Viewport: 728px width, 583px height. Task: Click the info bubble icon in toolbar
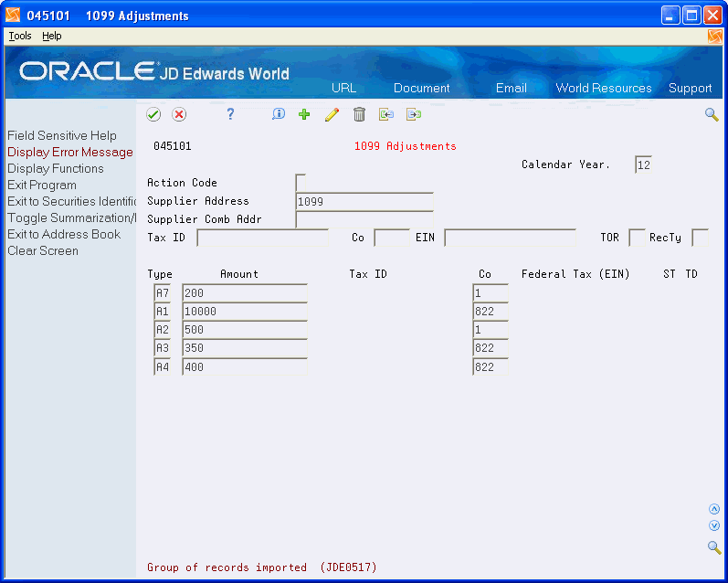click(278, 114)
